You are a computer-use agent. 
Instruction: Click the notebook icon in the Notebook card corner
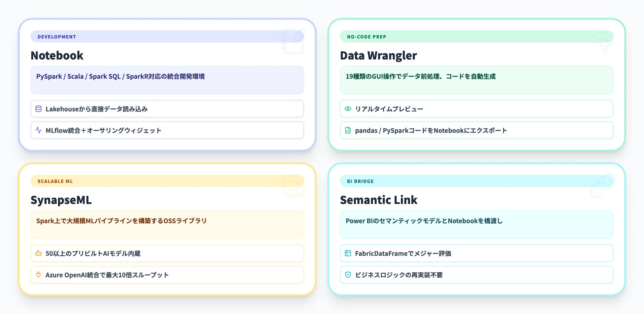[x=293, y=41]
